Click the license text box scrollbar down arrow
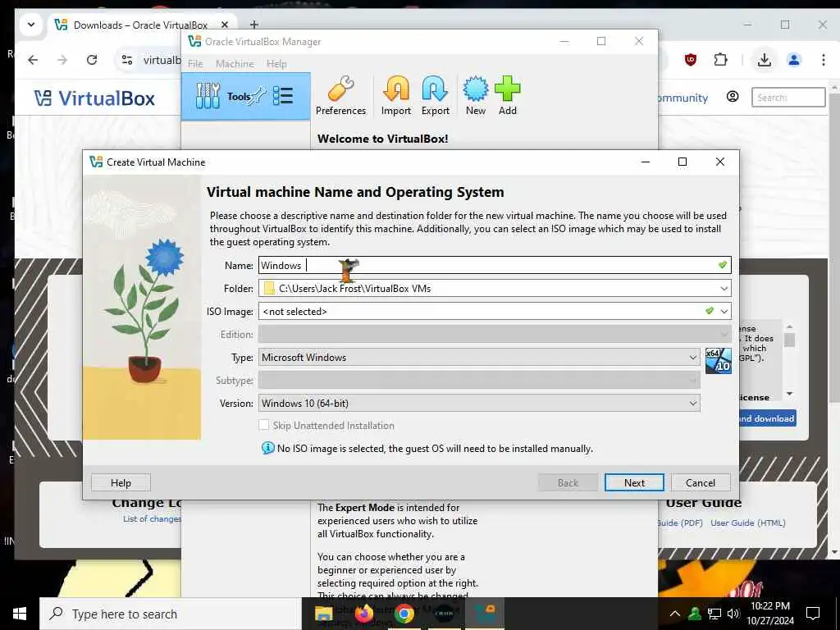 [789, 394]
